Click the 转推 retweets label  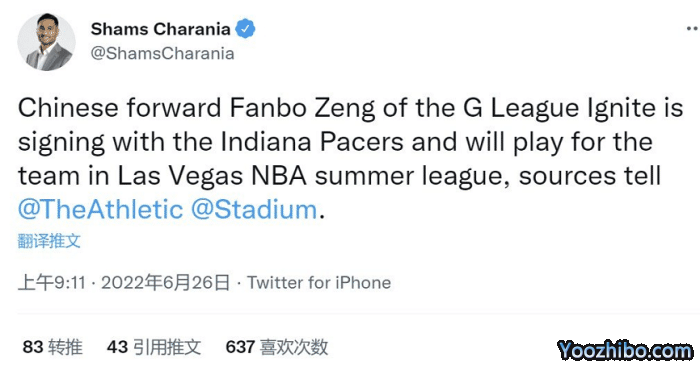coord(66,347)
